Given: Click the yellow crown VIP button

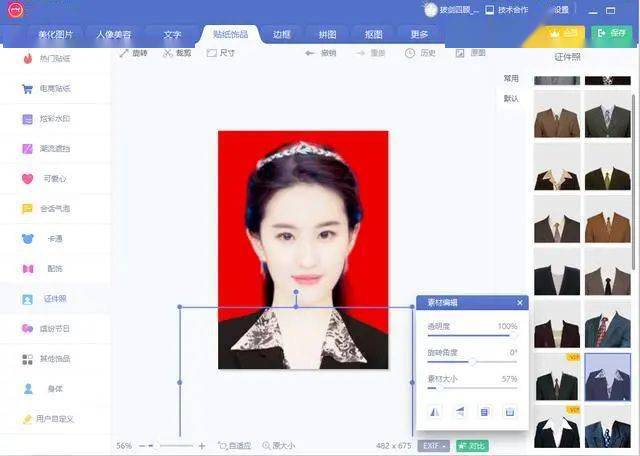Looking at the screenshot, I should click(x=565, y=34).
